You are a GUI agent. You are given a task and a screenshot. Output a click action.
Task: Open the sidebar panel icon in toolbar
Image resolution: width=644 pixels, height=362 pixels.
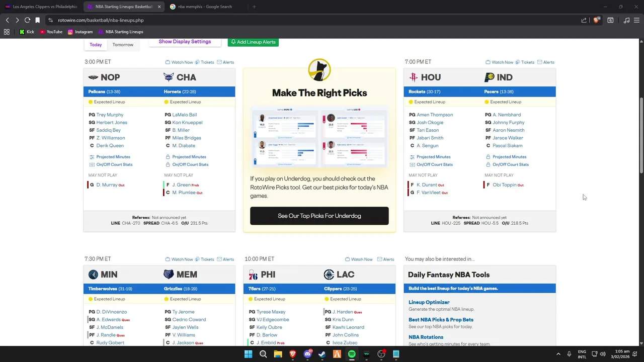click(610, 20)
